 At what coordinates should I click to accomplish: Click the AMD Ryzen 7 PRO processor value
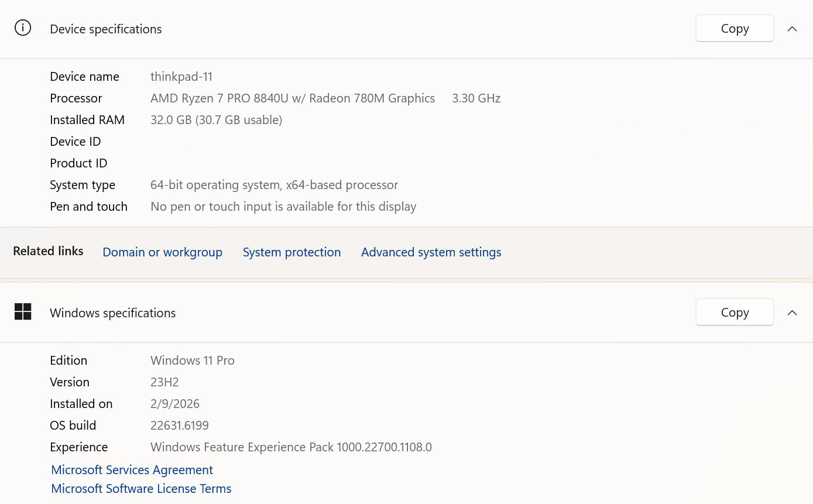(293, 98)
